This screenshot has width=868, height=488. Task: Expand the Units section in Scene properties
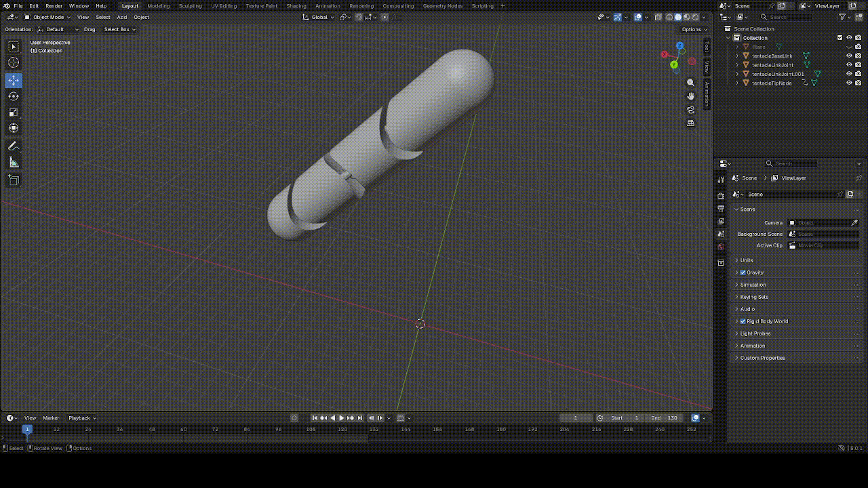(746, 260)
